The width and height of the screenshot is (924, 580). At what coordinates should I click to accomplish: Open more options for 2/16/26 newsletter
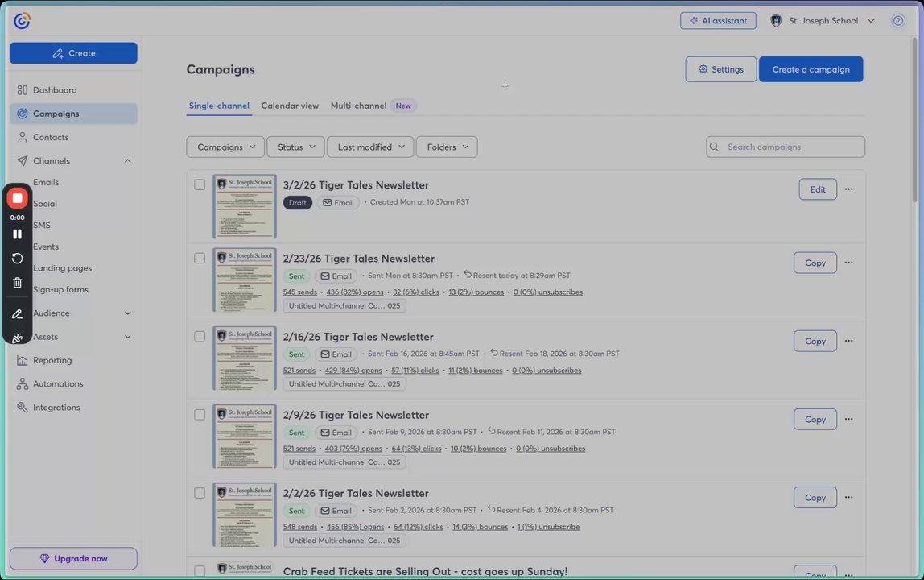point(848,341)
